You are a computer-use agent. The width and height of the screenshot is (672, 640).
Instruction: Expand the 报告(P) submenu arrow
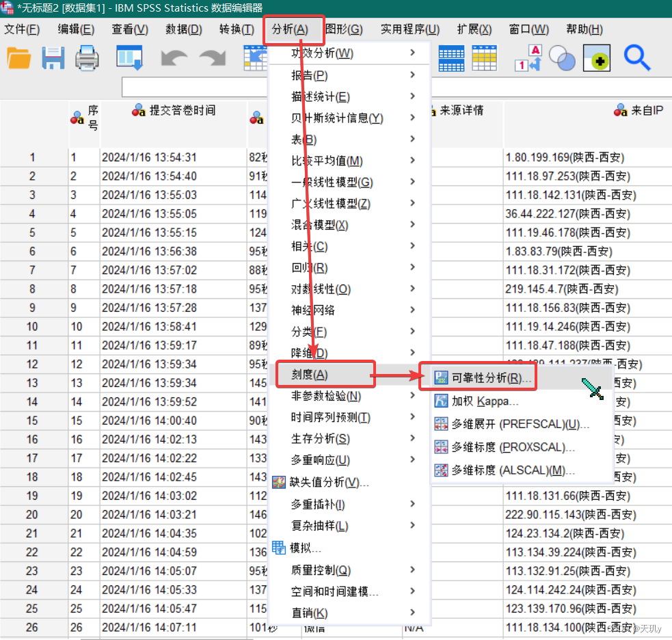pos(412,75)
